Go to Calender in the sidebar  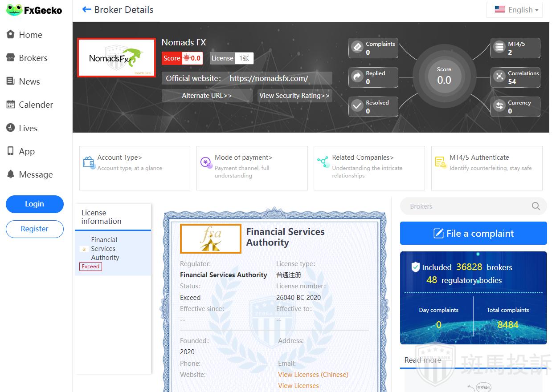pos(36,105)
